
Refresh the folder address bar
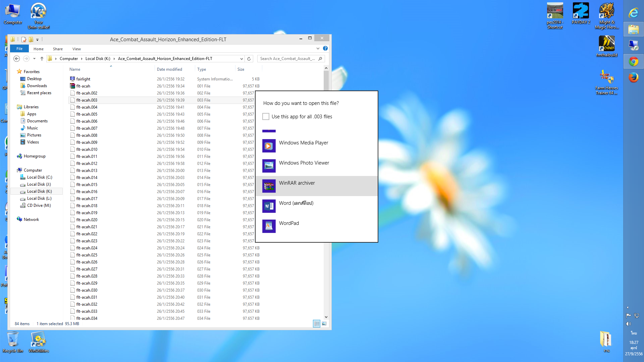click(249, 59)
